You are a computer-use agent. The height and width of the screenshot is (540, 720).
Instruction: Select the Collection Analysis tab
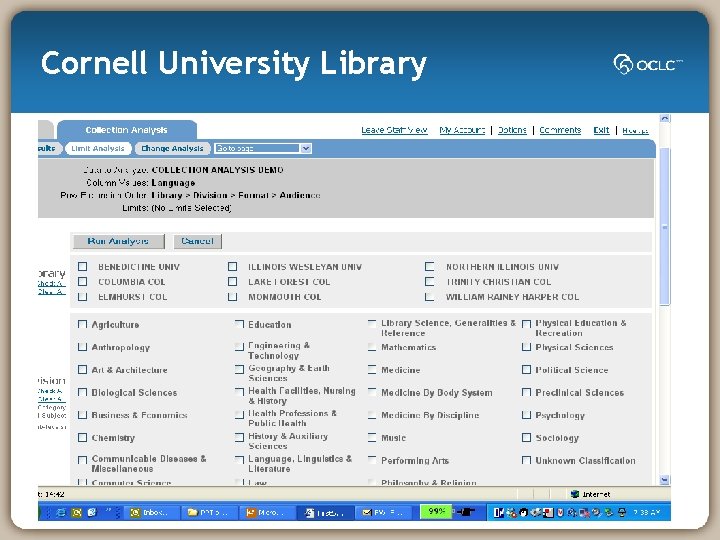click(x=126, y=130)
